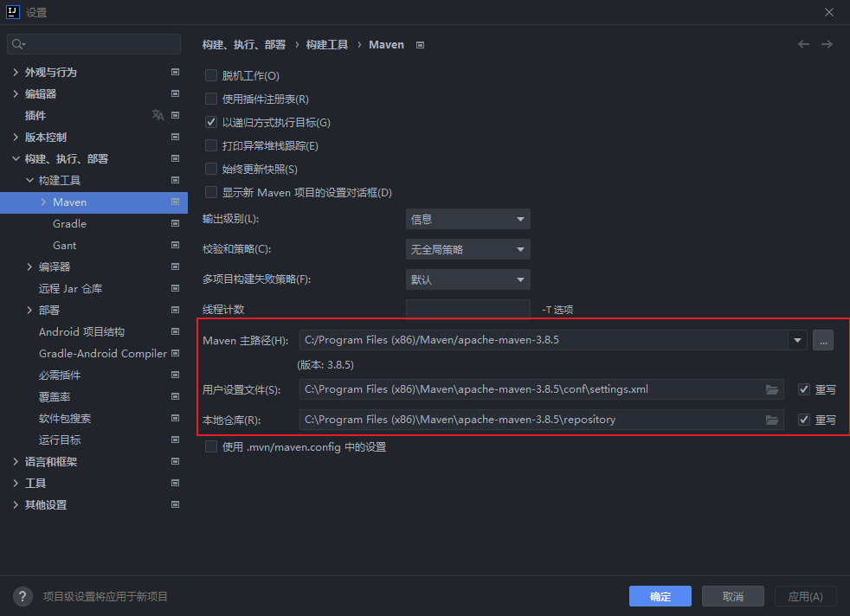Open the 校验和策略 dropdown
The image size is (850, 616).
coord(467,249)
